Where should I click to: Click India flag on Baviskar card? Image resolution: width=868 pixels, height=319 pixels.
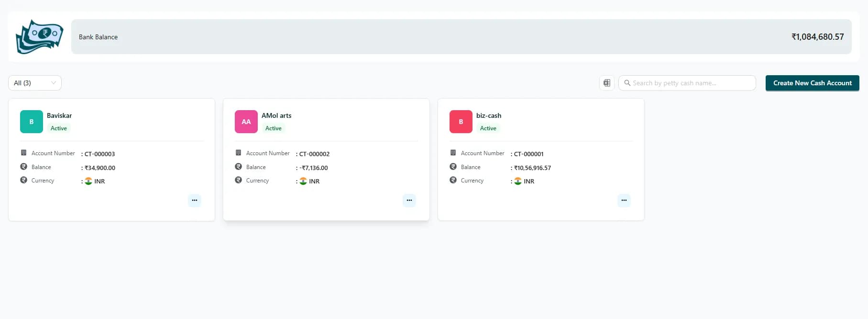tap(88, 181)
